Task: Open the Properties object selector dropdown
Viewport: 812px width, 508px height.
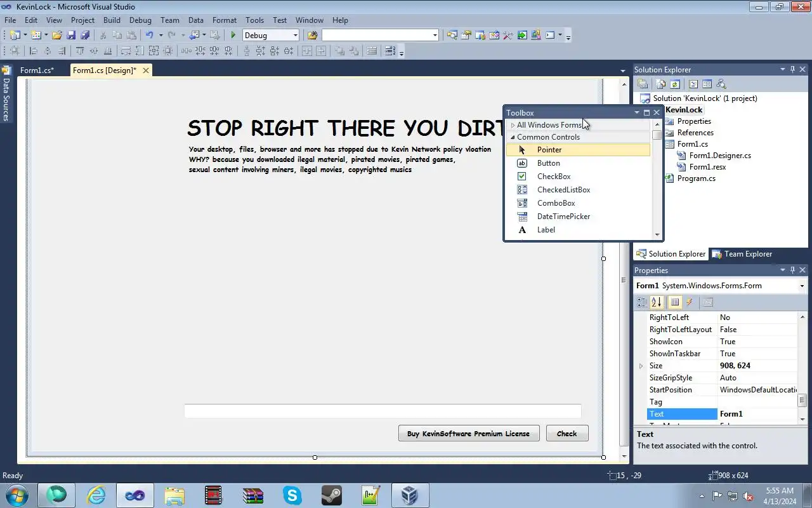Action: [802, 286]
